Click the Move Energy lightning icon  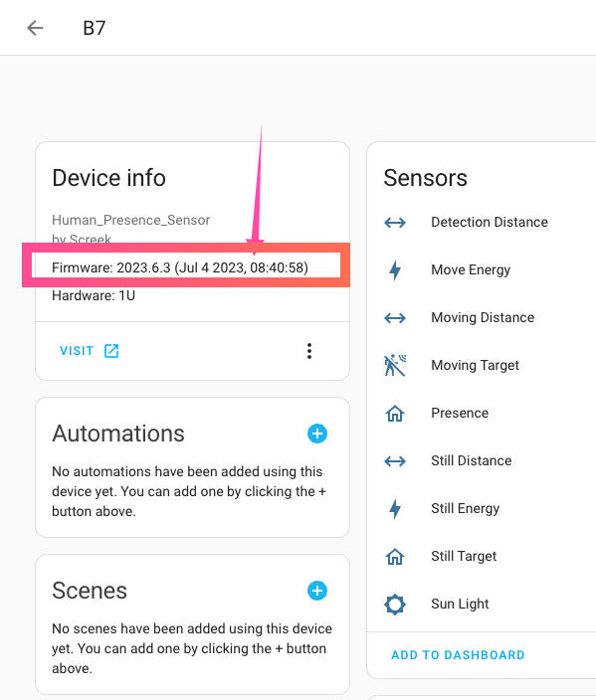[x=395, y=270]
